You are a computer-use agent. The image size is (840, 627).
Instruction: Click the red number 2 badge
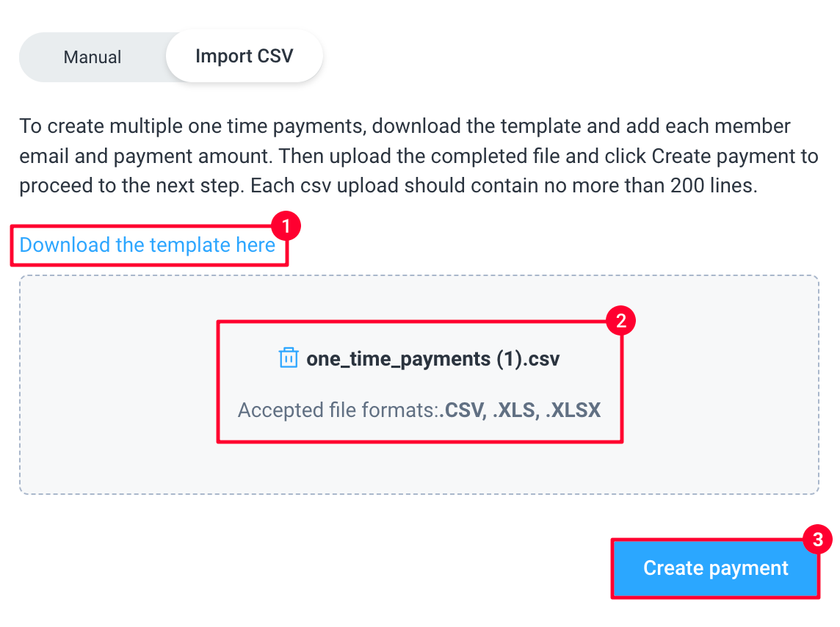coord(621,321)
